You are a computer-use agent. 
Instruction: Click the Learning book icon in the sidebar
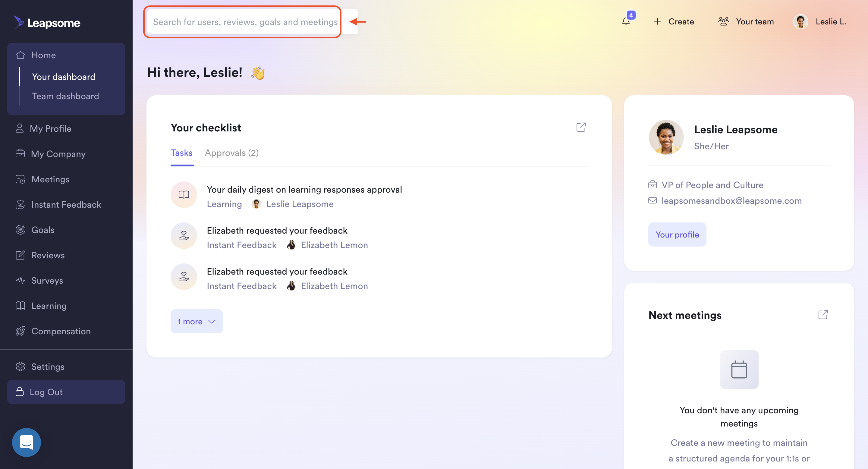20,306
